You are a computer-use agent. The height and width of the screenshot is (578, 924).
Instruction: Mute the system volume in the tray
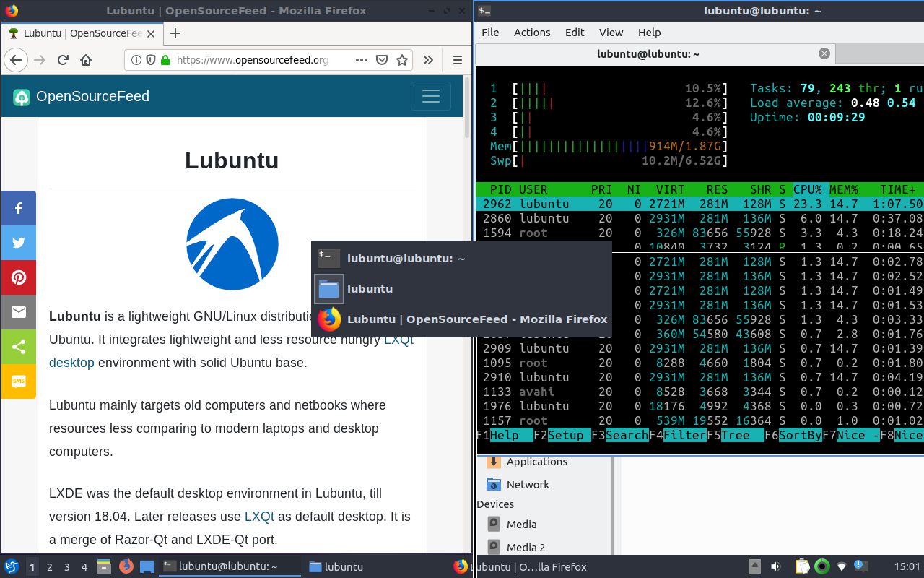[775, 566]
